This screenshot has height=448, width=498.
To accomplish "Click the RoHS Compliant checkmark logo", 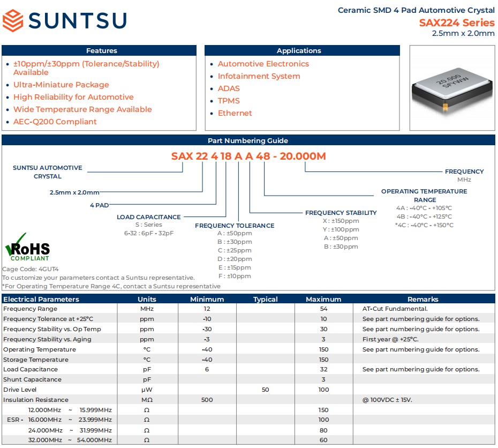I will point(28,247).
